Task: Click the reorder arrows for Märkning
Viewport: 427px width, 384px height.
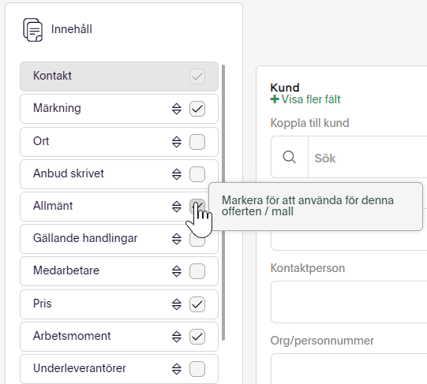Action: (x=177, y=109)
